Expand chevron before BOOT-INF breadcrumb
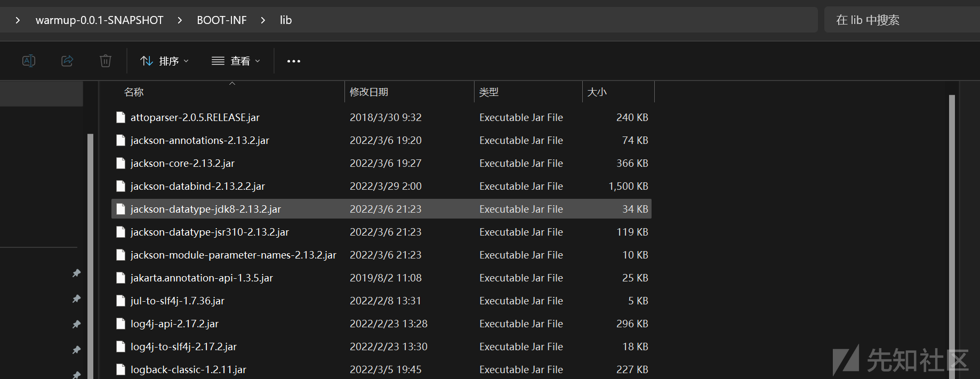The image size is (980, 379). coord(180,20)
